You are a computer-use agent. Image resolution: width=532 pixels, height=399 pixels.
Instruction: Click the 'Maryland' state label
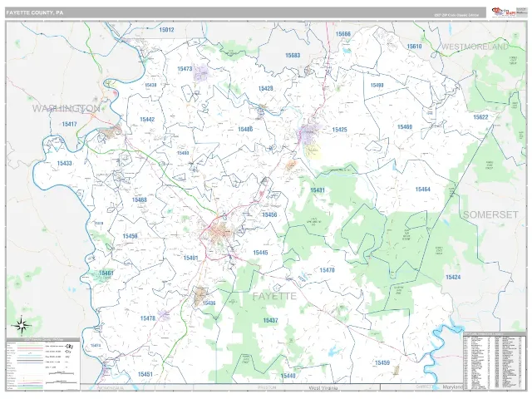coord(453,387)
